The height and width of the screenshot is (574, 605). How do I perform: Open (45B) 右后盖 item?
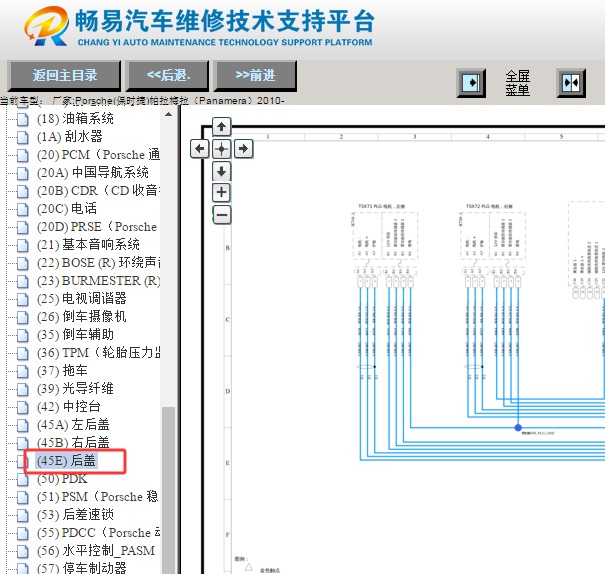coord(73,442)
